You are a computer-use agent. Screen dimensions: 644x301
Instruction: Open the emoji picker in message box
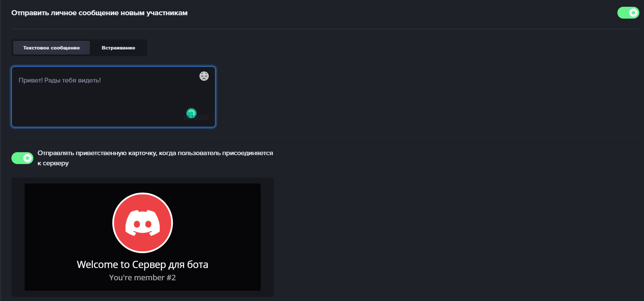pyautogui.click(x=204, y=76)
